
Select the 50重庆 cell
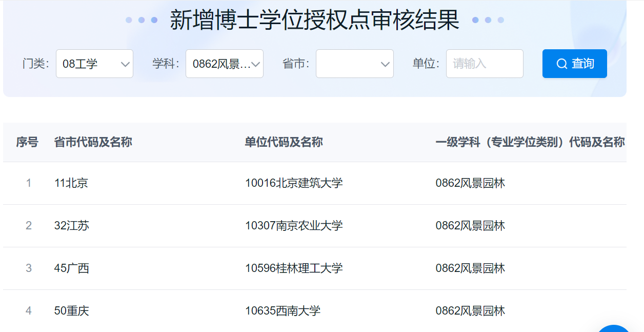pyautogui.click(x=72, y=310)
